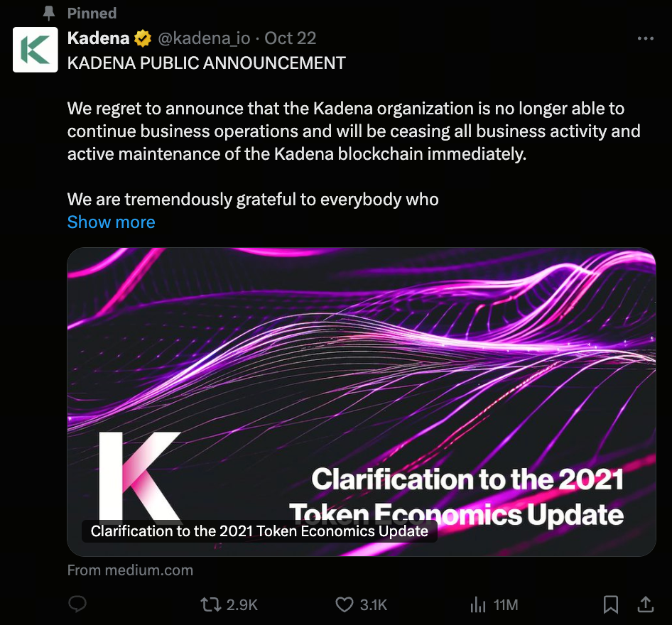Open the Kadena profile avatar
The width and height of the screenshot is (672, 625).
click(35, 50)
